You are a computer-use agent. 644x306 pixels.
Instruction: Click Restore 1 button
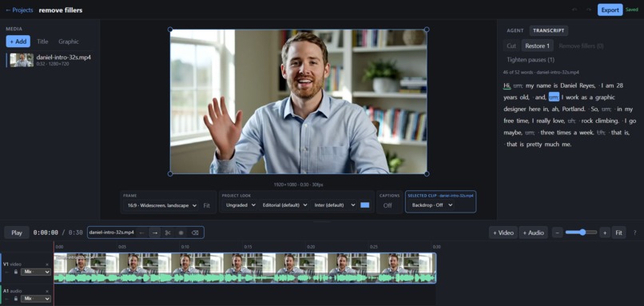pyautogui.click(x=537, y=46)
